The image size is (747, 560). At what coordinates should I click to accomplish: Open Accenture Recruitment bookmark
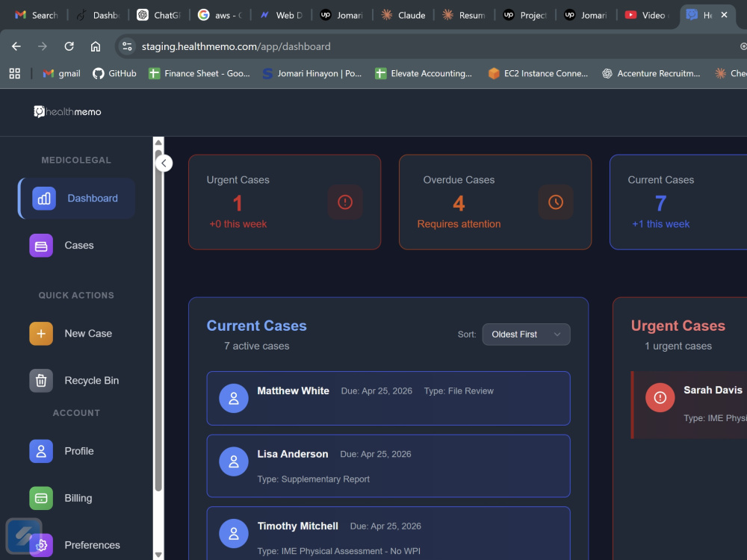651,73
